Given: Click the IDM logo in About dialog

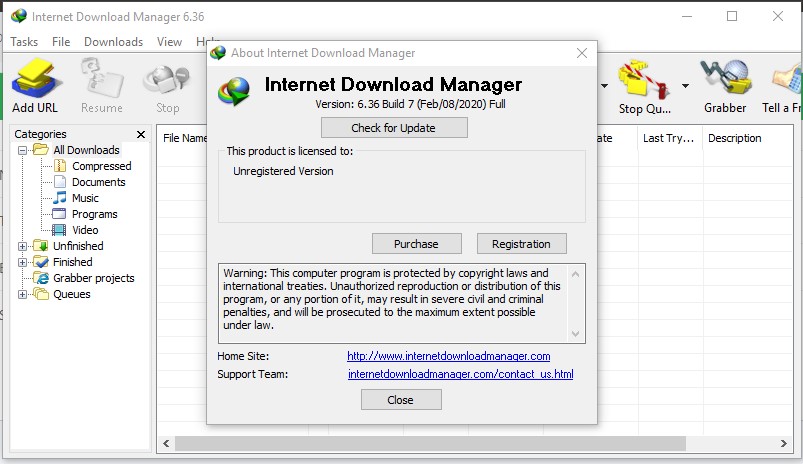Looking at the screenshot, I should tap(234, 91).
